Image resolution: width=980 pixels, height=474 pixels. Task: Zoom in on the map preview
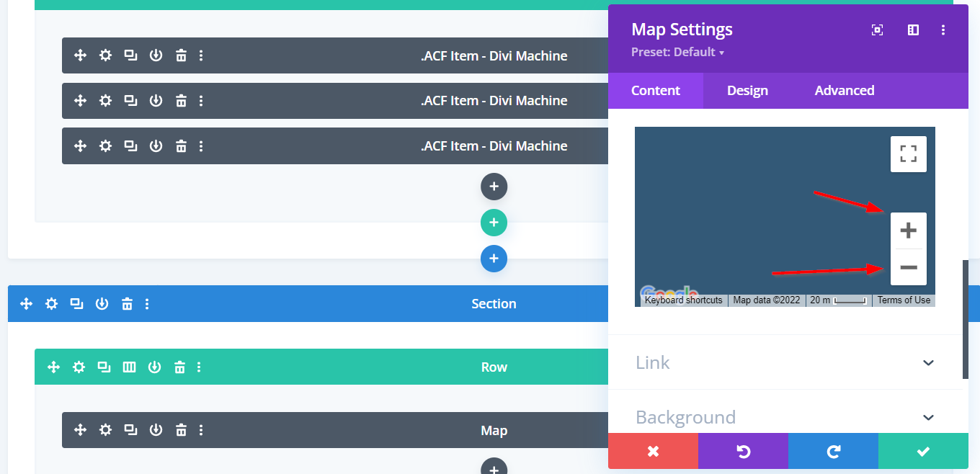tap(908, 231)
